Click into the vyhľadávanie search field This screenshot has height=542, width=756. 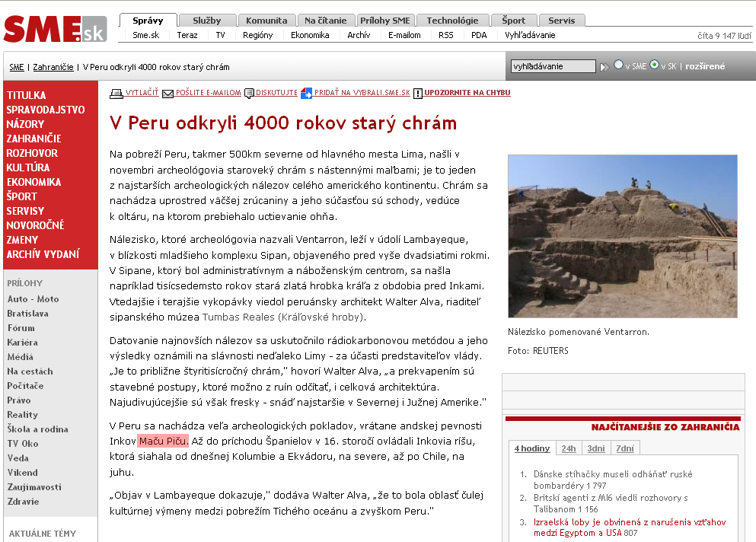coord(553,66)
